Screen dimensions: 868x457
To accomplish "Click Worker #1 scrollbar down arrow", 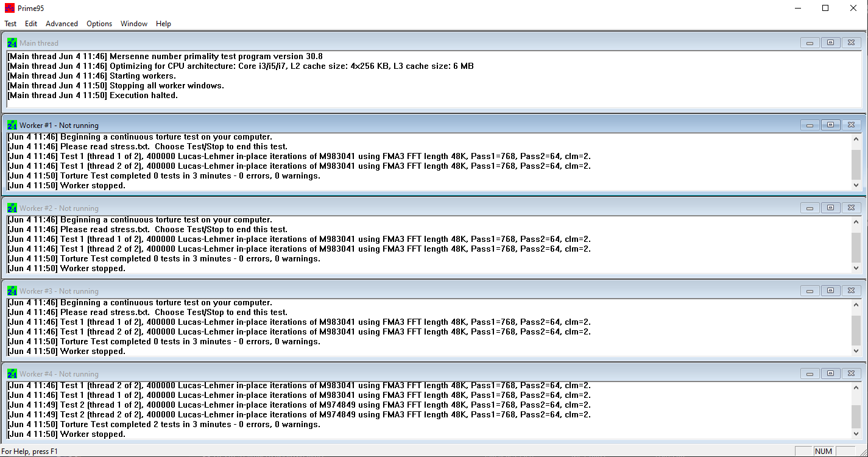I will 856,185.
